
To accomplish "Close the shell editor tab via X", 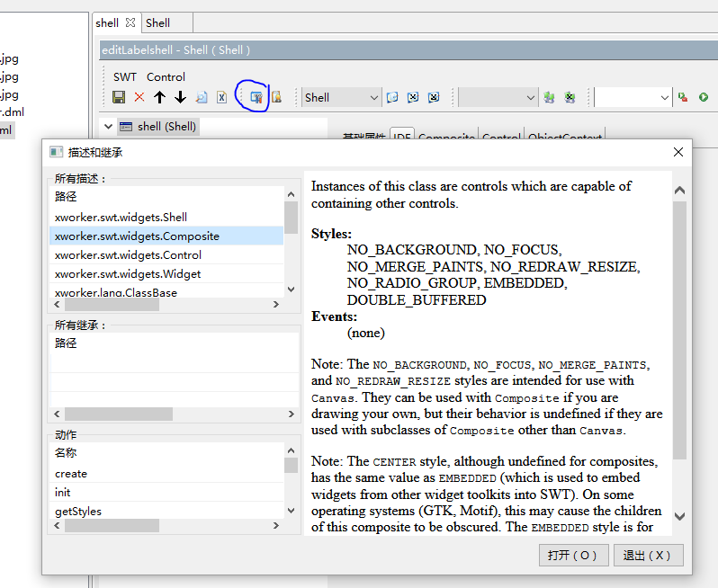I will [130, 22].
